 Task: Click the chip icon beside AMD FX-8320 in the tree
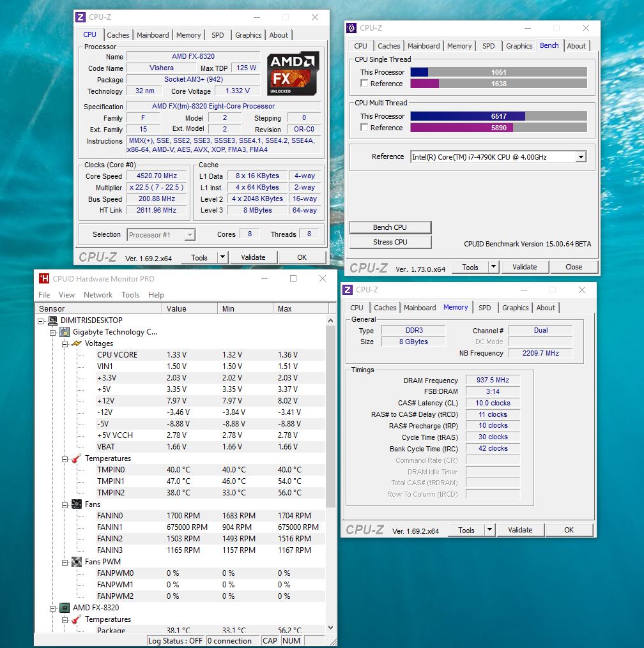click(65, 608)
